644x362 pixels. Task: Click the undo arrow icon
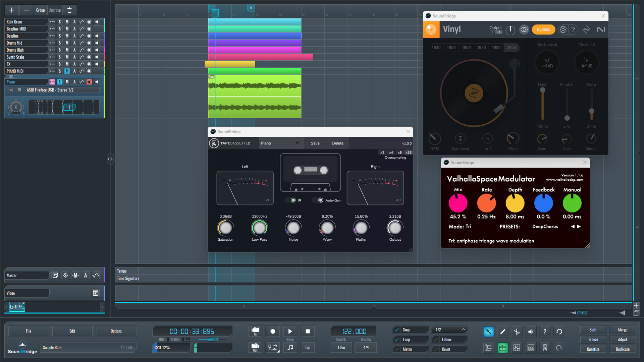pyautogui.click(x=559, y=331)
